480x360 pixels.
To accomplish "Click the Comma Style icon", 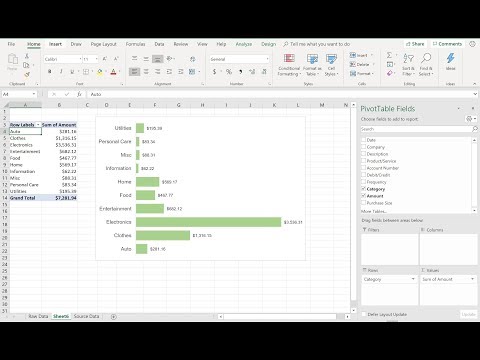I will [241, 72].
